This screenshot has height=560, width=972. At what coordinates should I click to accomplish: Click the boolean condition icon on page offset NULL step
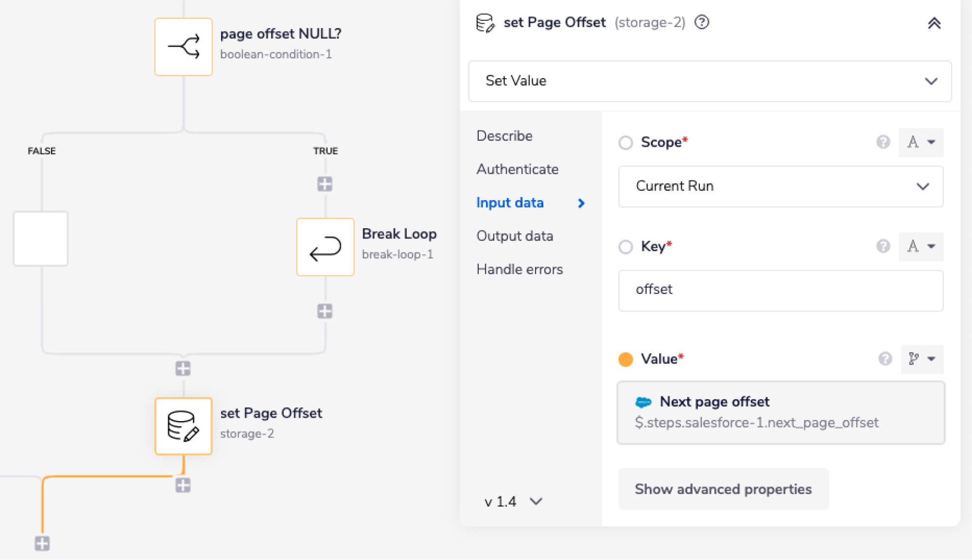[x=183, y=46]
